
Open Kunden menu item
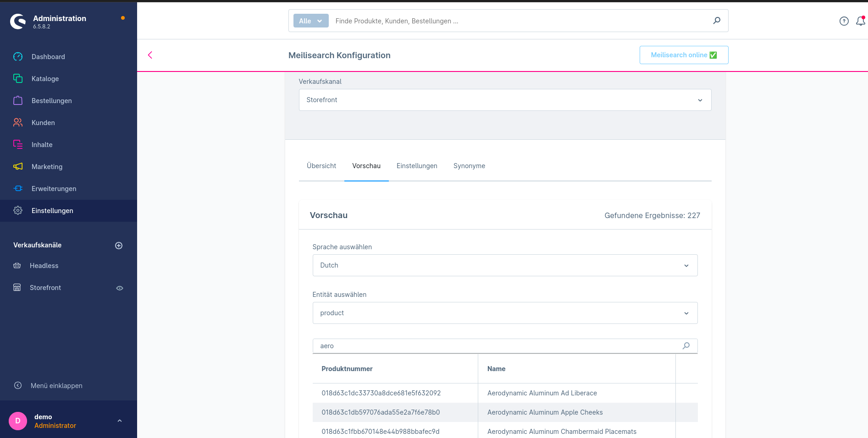[69, 123]
